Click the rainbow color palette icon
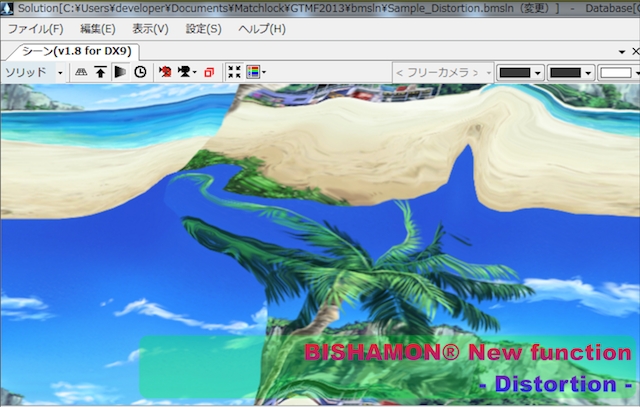The image size is (640, 407). click(254, 72)
